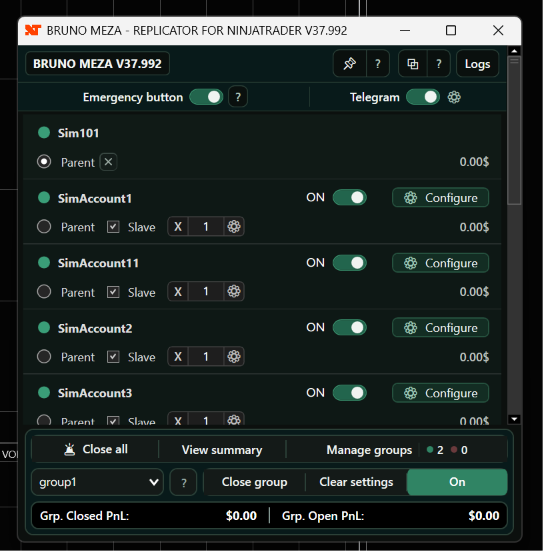Click Sim101 0.00$ balance value
The image size is (543, 551).
point(474,162)
